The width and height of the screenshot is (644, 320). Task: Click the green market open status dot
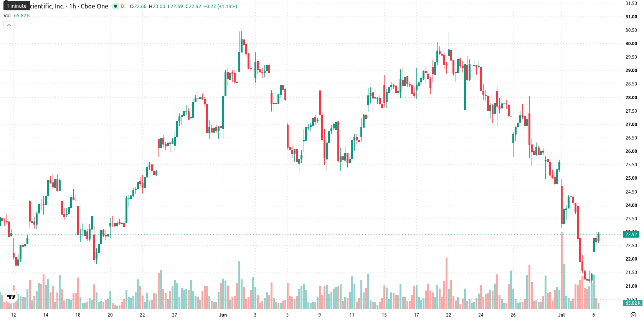click(115, 6)
